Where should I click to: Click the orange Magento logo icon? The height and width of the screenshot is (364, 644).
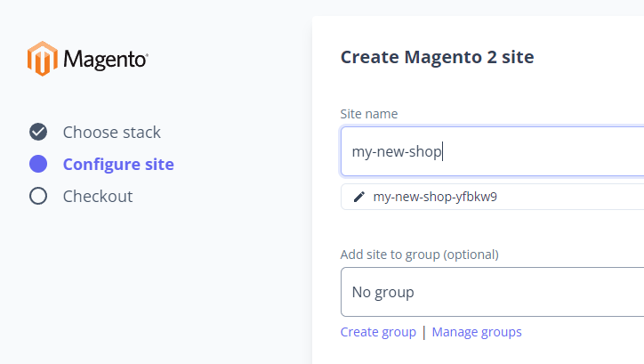pos(43,59)
